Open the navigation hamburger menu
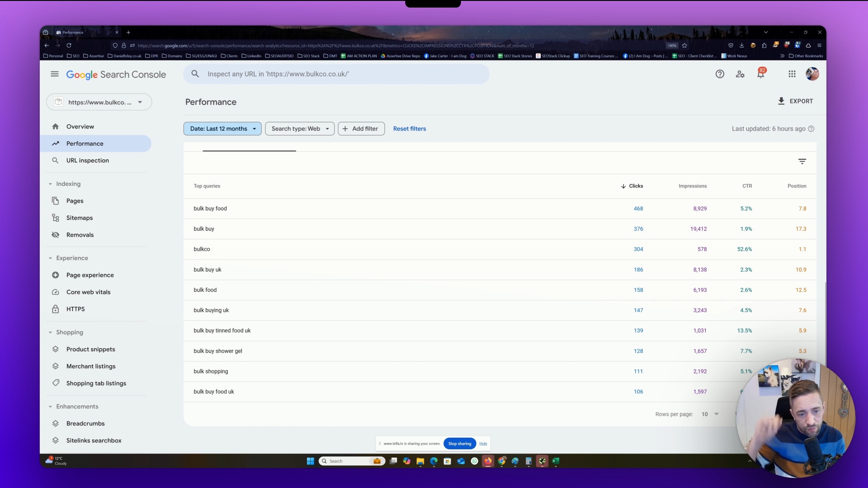The image size is (868, 488). click(54, 74)
